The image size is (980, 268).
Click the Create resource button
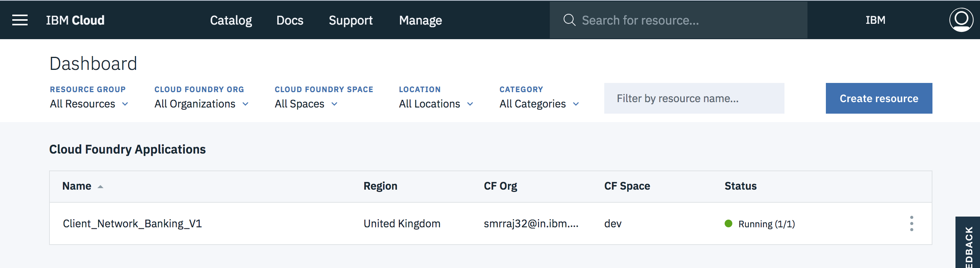(879, 98)
